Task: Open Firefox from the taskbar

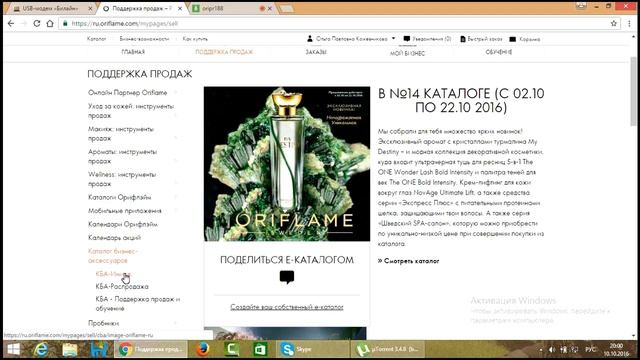Action: (202, 349)
